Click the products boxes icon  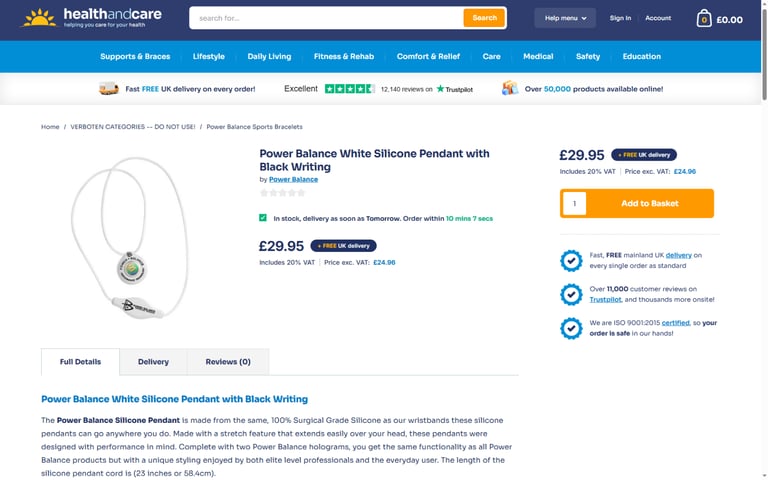509,88
